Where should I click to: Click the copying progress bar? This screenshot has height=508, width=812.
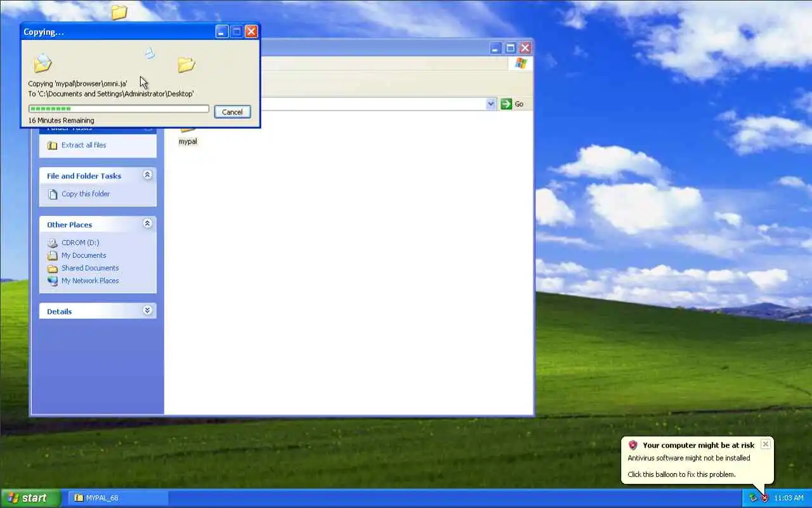(x=119, y=109)
